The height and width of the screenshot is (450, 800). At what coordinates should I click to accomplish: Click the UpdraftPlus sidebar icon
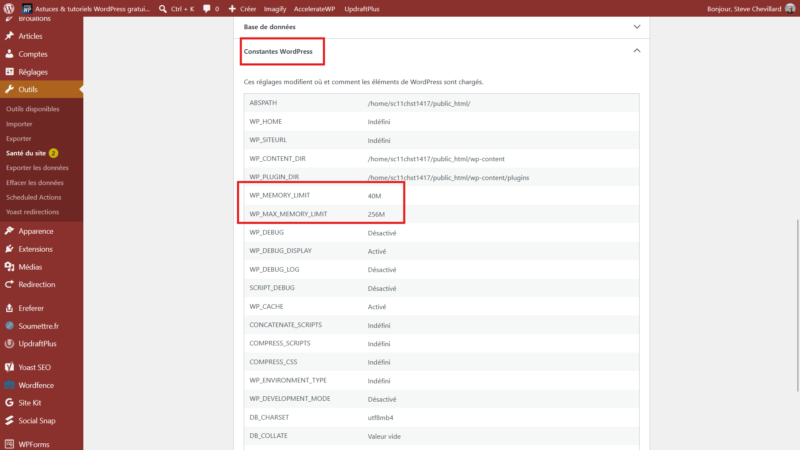9,344
